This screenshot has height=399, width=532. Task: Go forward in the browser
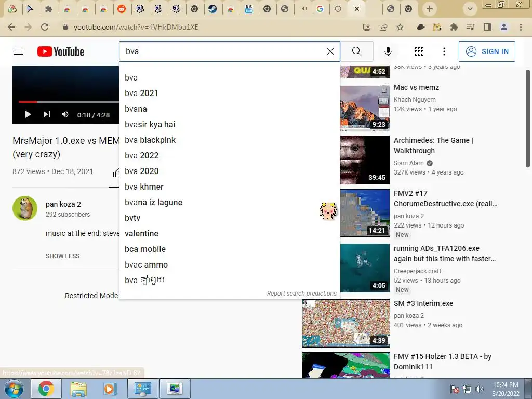tap(28, 27)
